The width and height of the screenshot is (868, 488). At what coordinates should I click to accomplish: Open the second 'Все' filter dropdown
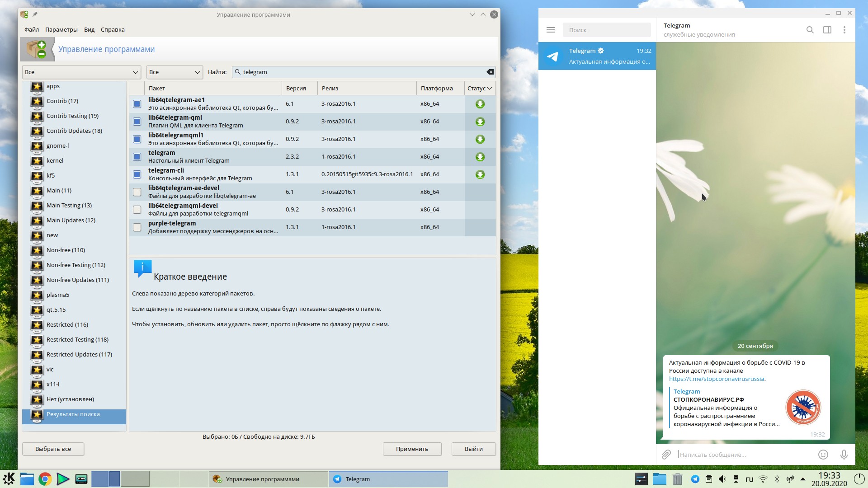tap(174, 72)
